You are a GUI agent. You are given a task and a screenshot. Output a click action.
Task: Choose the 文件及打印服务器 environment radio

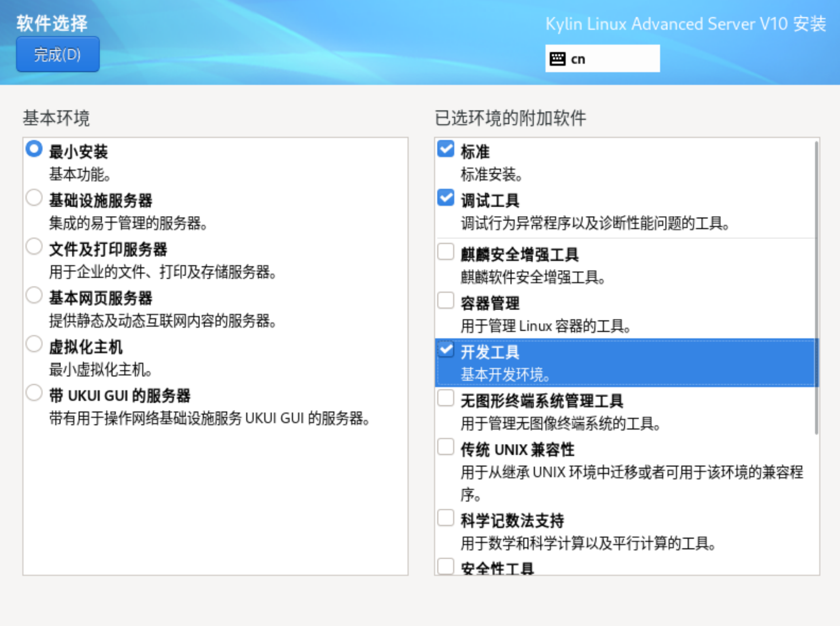[34, 246]
